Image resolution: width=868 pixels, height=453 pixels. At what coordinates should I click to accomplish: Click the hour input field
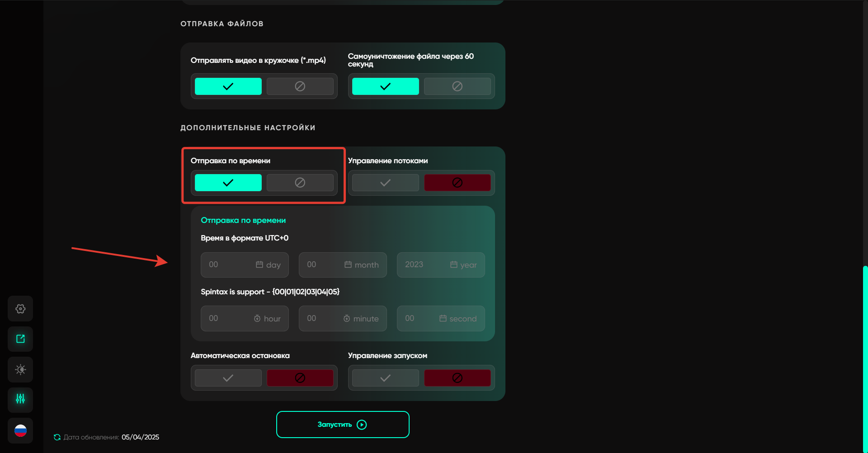pos(244,319)
